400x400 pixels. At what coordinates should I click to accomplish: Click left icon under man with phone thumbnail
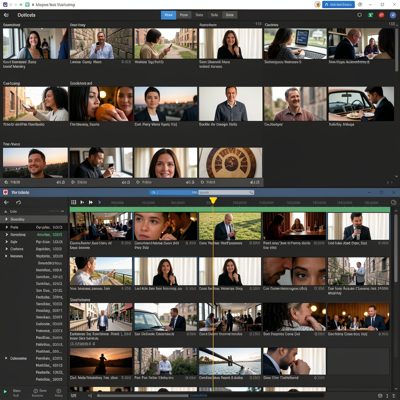(73, 182)
